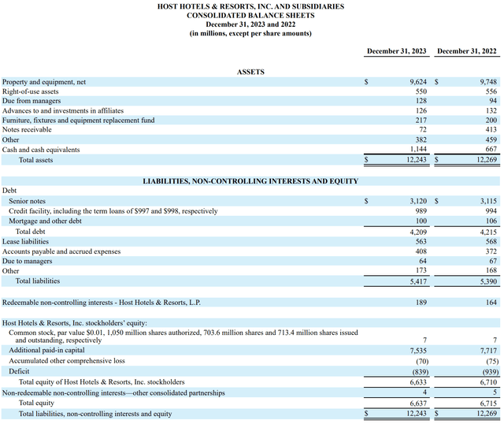Select 'Total liabilities, non-controlling interests and equity'
Screen dimensions: 504x424
95,414
